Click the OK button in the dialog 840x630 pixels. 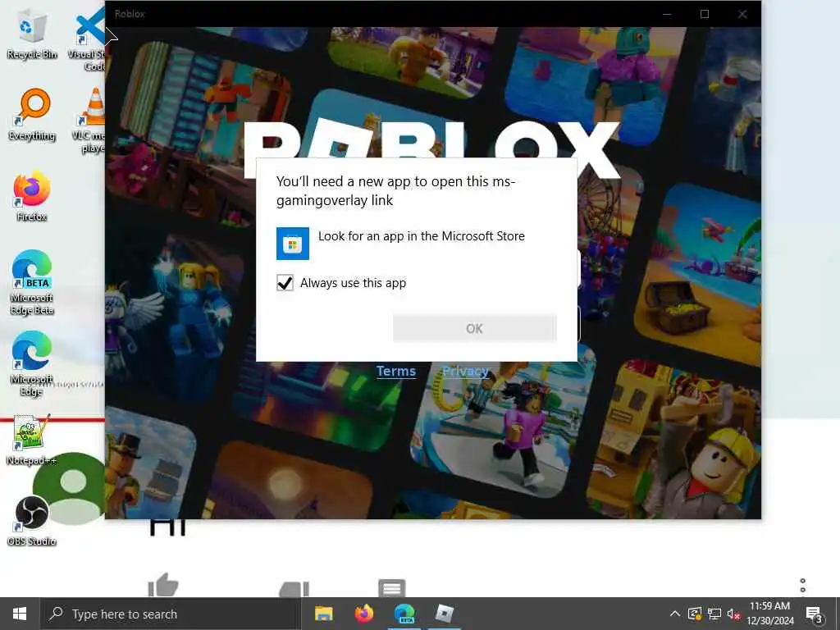(x=474, y=328)
